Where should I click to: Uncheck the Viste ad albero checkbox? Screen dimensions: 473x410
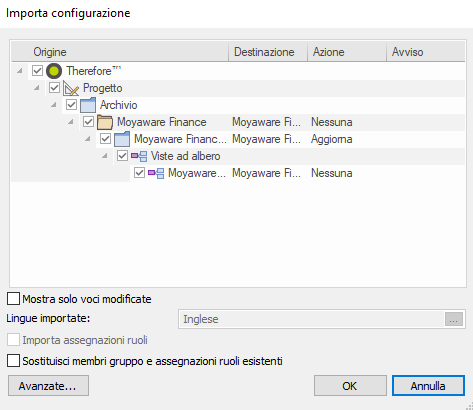(x=122, y=156)
